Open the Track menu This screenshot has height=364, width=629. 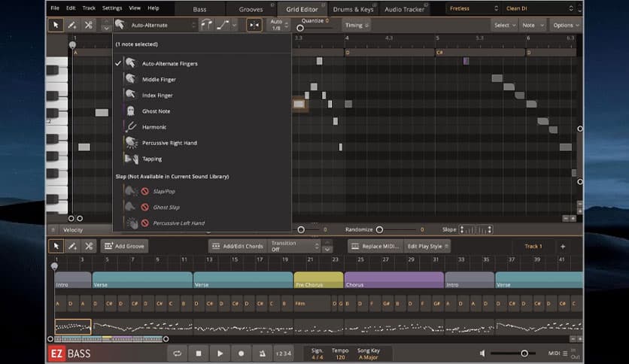89,8
